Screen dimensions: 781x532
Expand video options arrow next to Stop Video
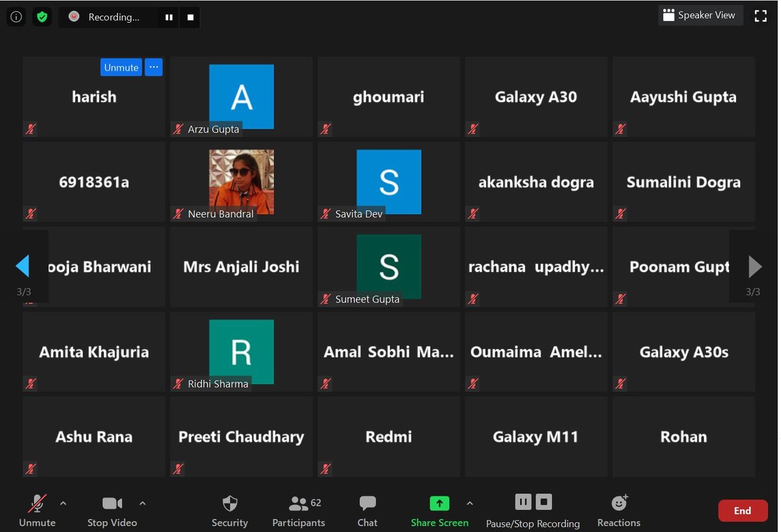click(x=143, y=503)
